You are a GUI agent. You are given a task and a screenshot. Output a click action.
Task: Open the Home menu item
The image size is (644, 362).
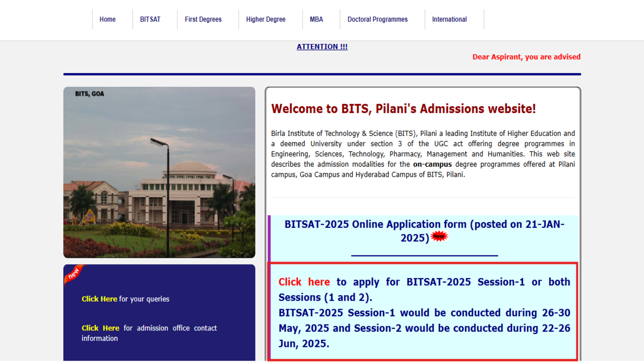[x=107, y=20]
